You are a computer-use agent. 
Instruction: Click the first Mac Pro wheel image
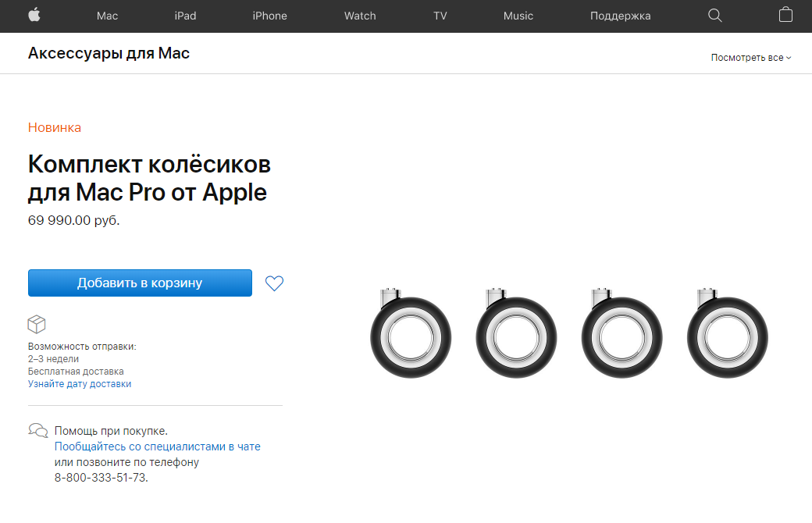(411, 333)
